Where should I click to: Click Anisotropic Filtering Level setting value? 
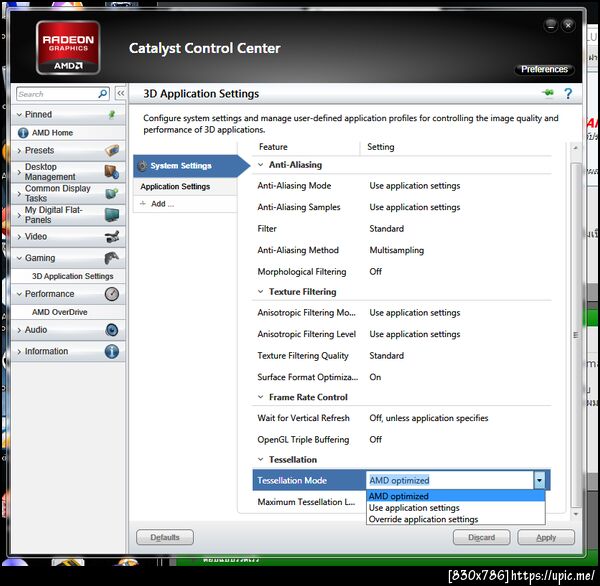coord(415,334)
